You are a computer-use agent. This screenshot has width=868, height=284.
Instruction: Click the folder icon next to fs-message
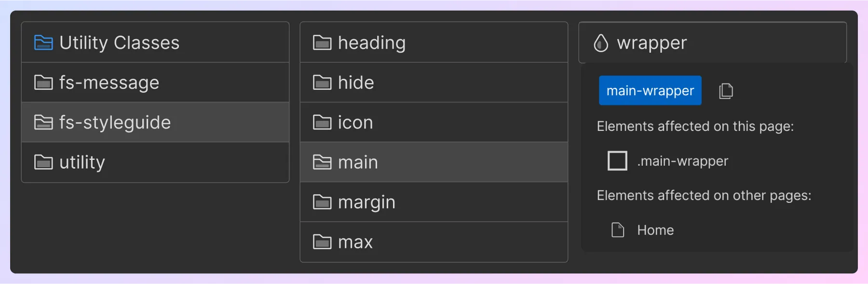click(x=44, y=83)
